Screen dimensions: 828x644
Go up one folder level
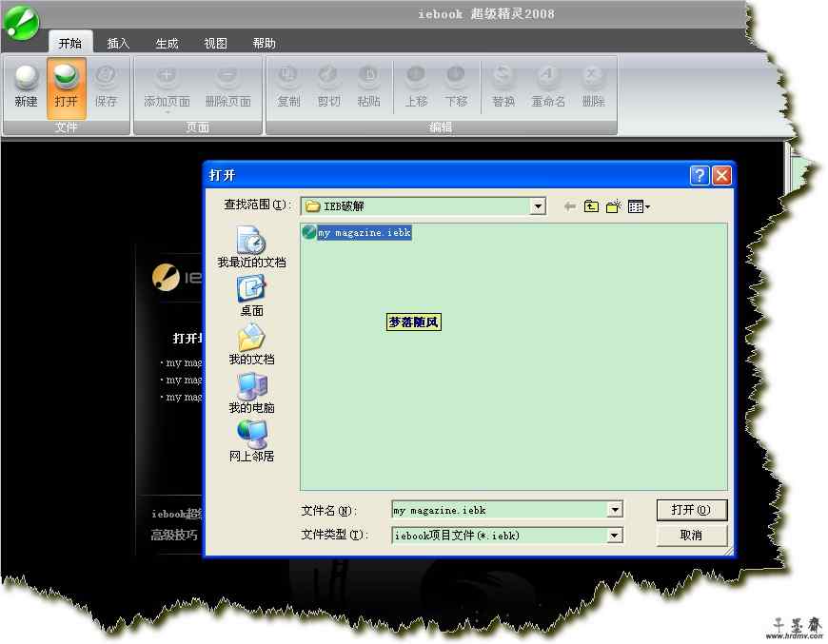point(591,206)
